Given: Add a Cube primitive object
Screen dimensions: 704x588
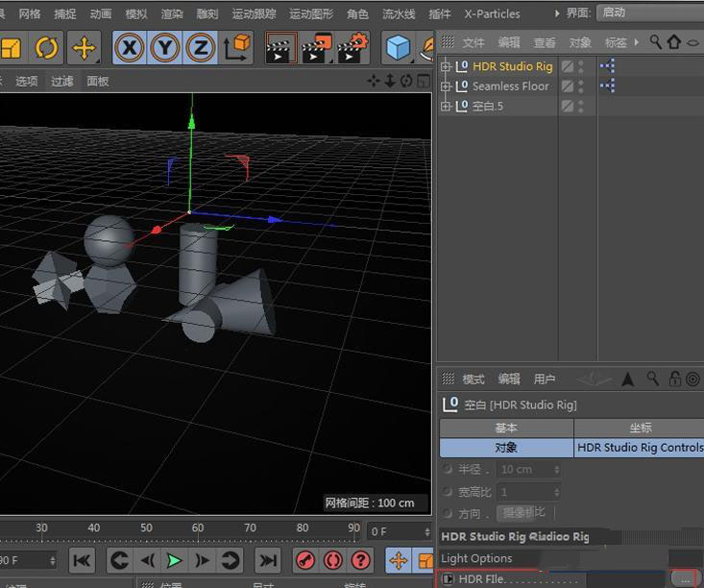Looking at the screenshot, I should [x=398, y=48].
